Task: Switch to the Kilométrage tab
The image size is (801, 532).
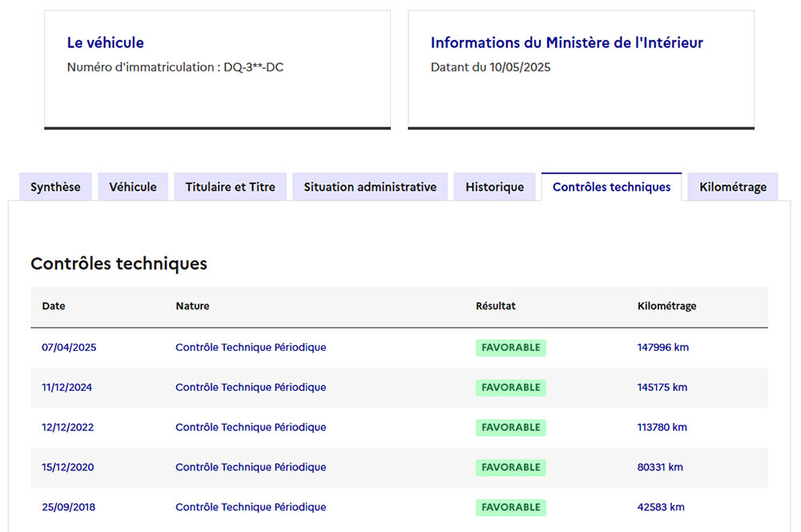Action: click(732, 187)
